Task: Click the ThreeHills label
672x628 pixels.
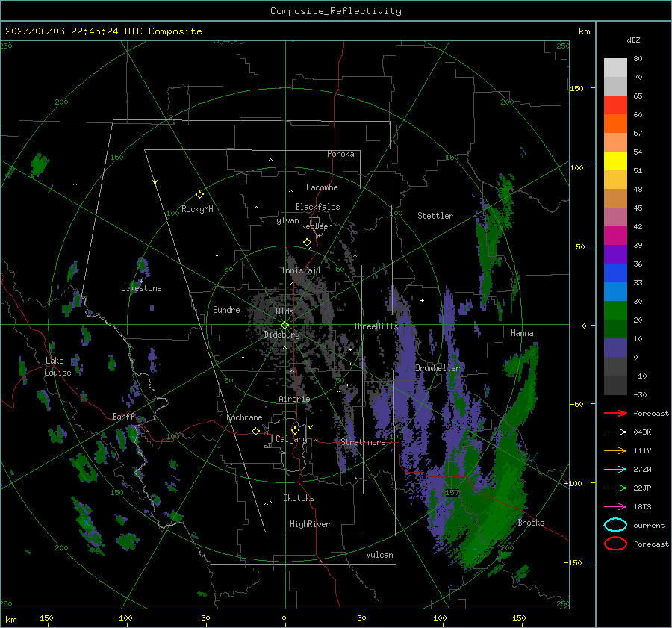Action: tap(376, 326)
